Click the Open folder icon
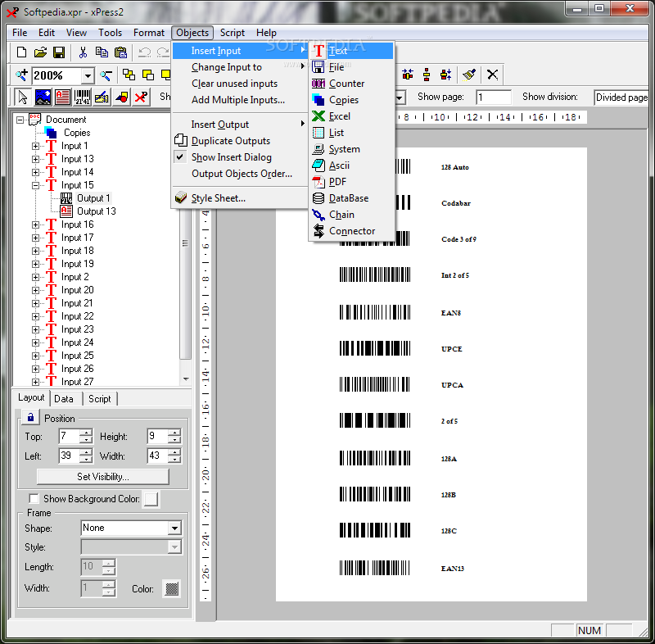Screen dimensions: 655x644 pos(40,52)
